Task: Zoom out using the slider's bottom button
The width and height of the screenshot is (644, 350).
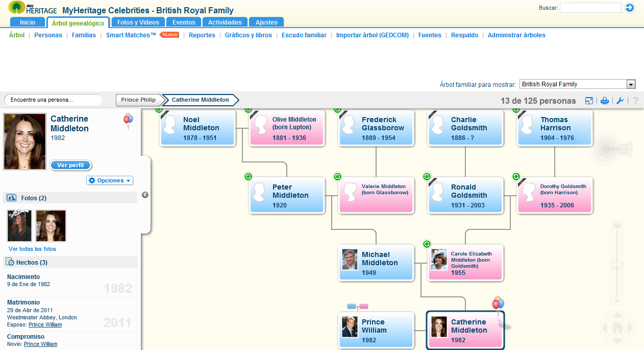Action: pos(617,300)
